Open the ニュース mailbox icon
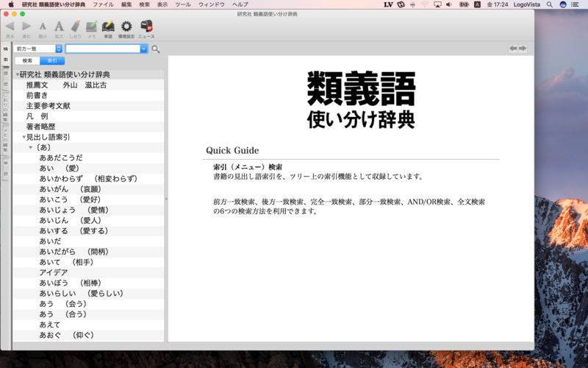588x368 pixels. [x=146, y=26]
